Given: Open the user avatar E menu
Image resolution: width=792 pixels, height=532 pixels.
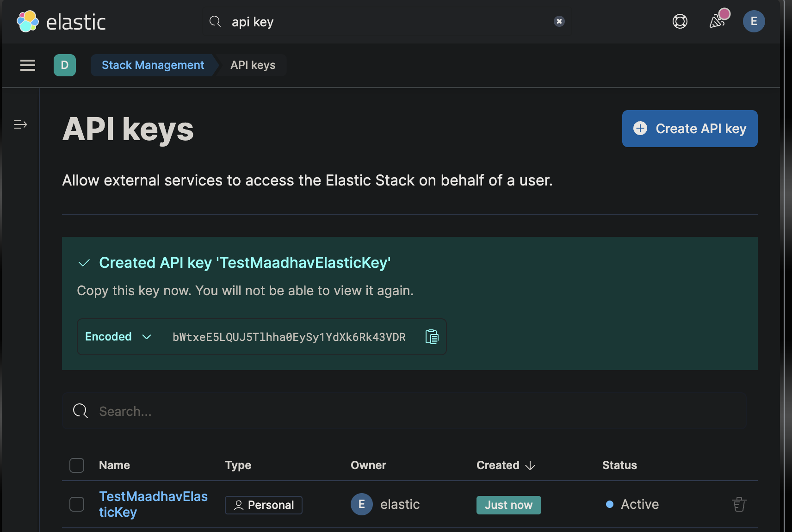Looking at the screenshot, I should (754, 21).
